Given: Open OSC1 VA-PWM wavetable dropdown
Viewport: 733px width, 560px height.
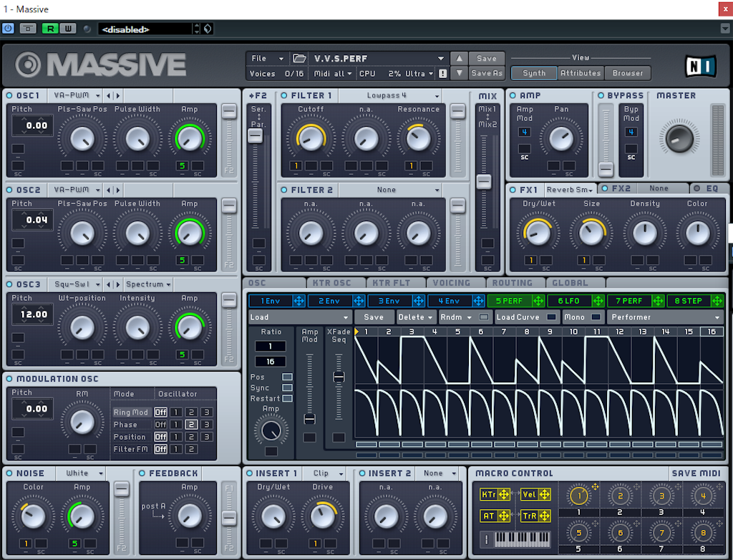Looking at the screenshot, I should tap(76, 95).
